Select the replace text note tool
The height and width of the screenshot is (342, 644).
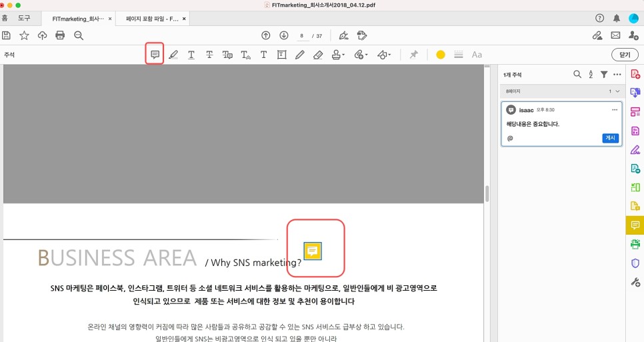(x=227, y=55)
